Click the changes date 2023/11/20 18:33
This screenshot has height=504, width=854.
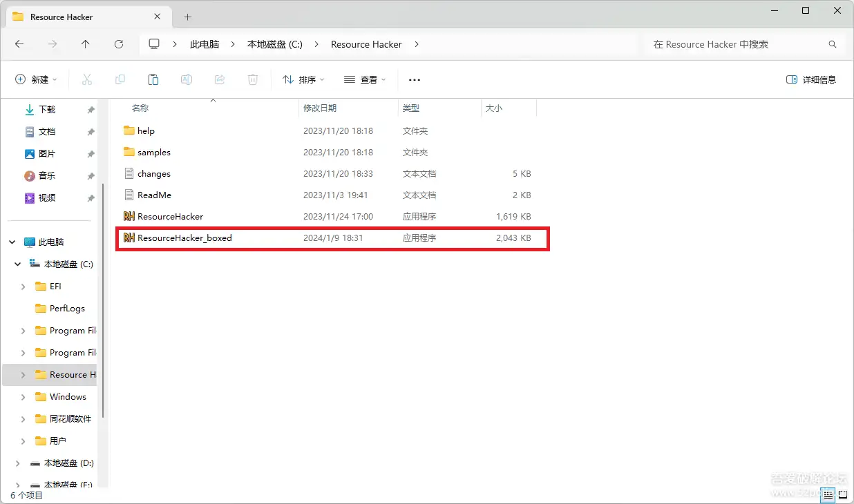338,173
